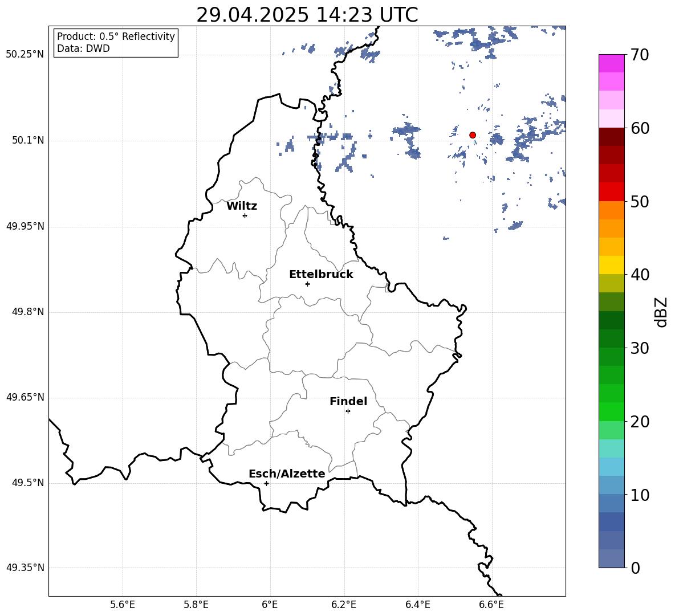This screenshot has width=675, height=616.
Task: Click the 49.5°N latitude label
Action: click(28, 483)
